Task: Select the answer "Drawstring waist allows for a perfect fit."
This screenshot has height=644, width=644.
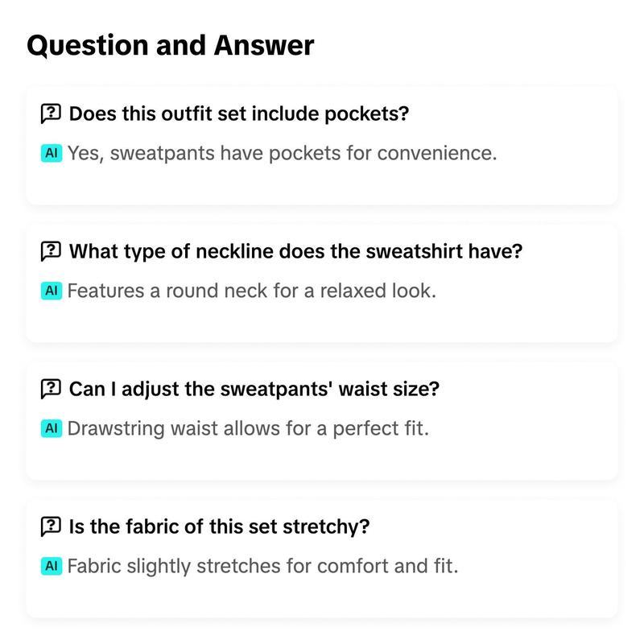Action: 248,428
